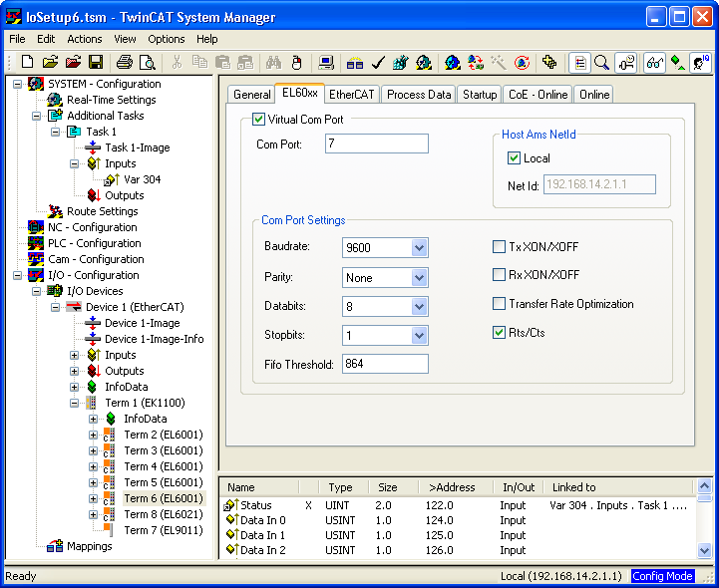The width and height of the screenshot is (719, 588).
Task: Click the Fifo Threshold input field
Action: pyautogui.click(x=385, y=364)
